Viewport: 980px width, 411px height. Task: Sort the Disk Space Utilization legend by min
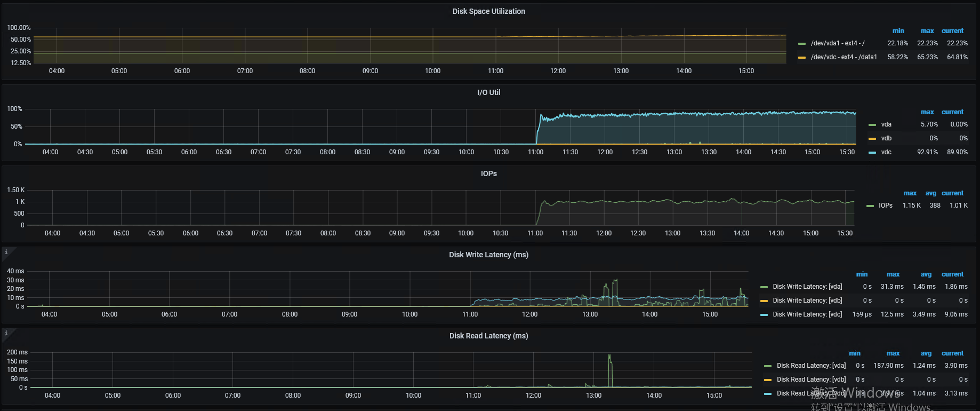(x=898, y=31)
